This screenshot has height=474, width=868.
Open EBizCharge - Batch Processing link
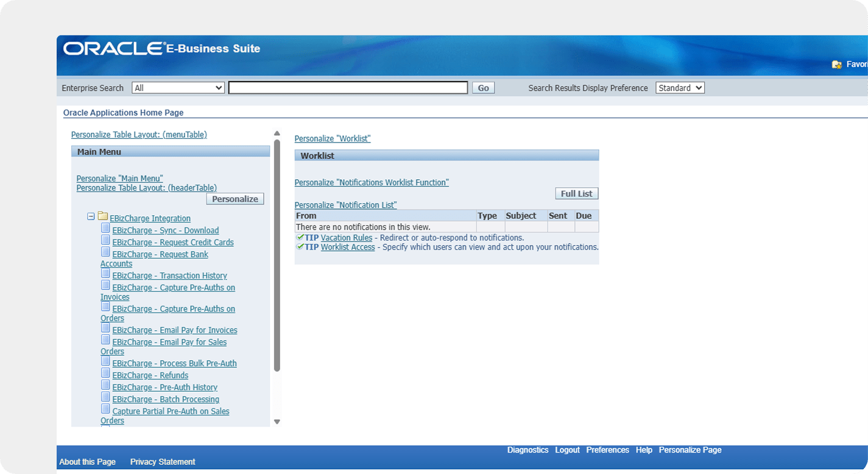pyautogui.click(x=166, y=400)
